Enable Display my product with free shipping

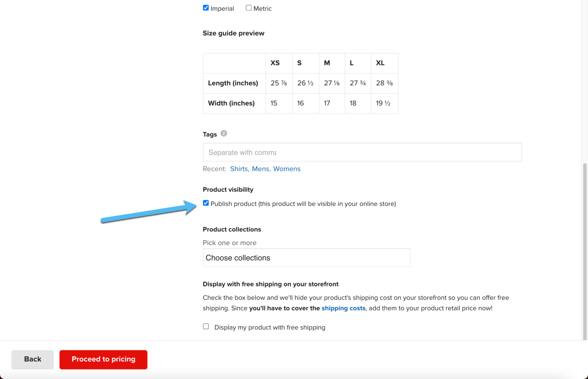(206, 326)
